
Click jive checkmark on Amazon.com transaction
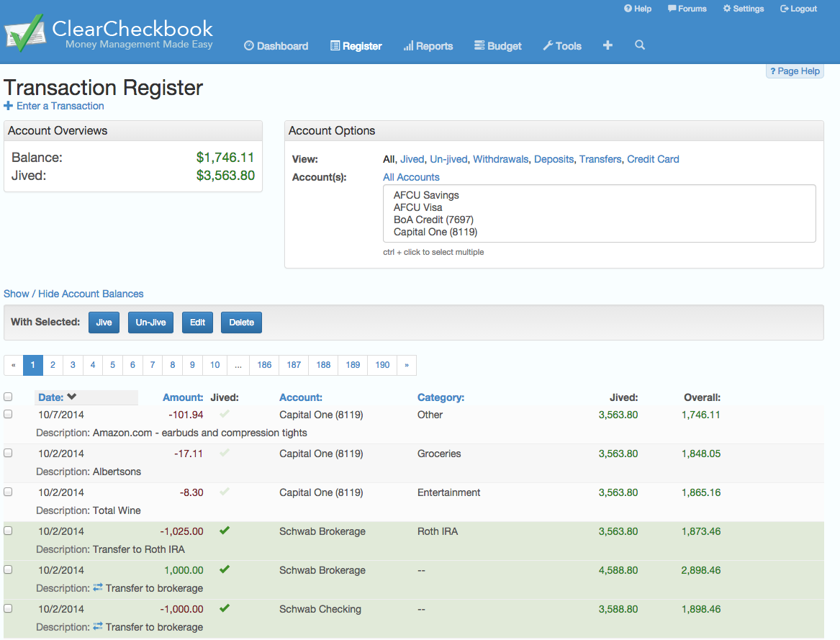click(x=225, y=414)
